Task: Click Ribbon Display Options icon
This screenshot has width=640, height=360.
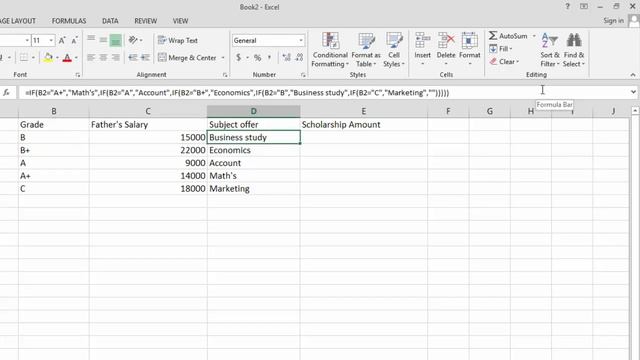Action: (x=584, y=7)
